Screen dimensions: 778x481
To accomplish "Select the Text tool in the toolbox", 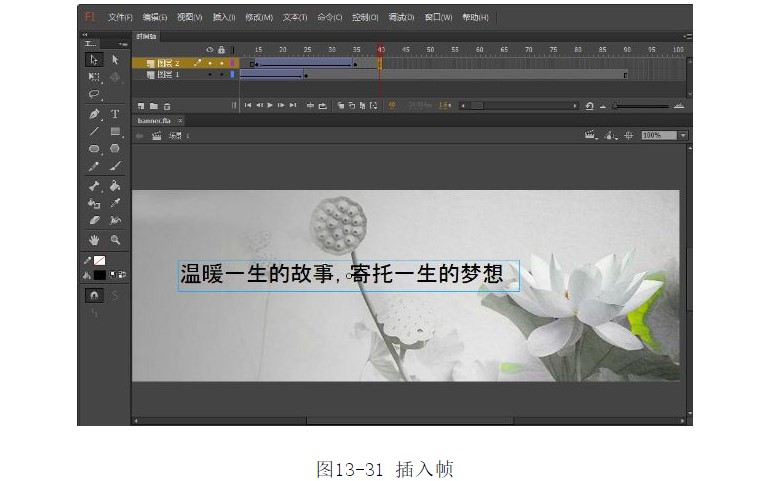I will 115,114.
